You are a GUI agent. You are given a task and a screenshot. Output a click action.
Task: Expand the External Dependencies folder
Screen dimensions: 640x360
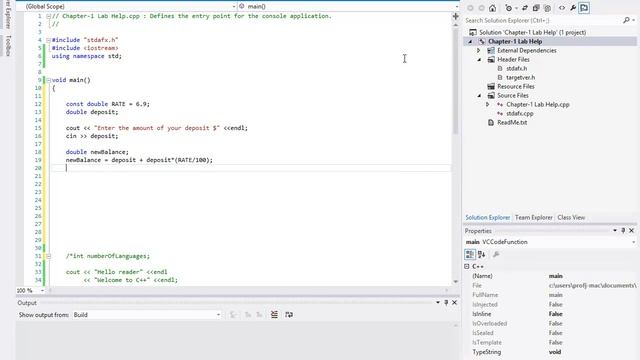[x=479, y=51]
